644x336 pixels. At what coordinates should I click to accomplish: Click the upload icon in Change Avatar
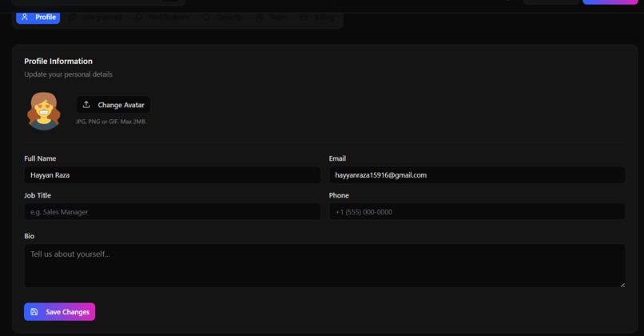click(86, 105)
